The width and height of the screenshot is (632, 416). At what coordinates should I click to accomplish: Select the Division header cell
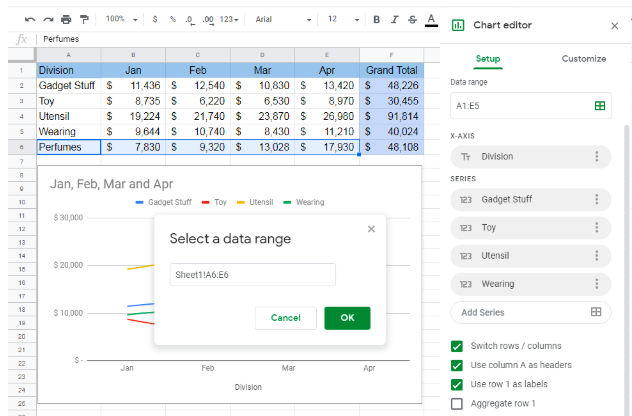coord(69,70)
